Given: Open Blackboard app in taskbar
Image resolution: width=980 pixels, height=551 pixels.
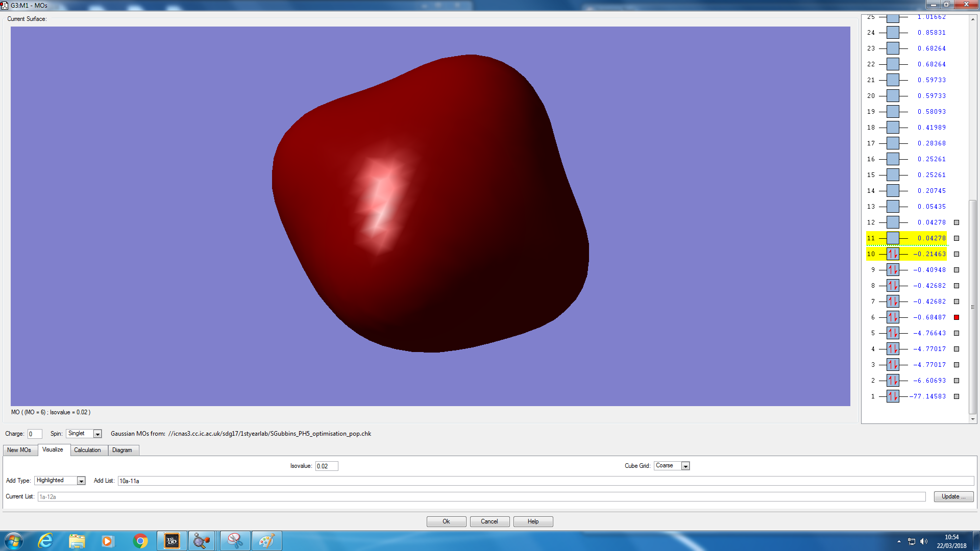Looking at the screenshot, I should (x=172, y=541).
